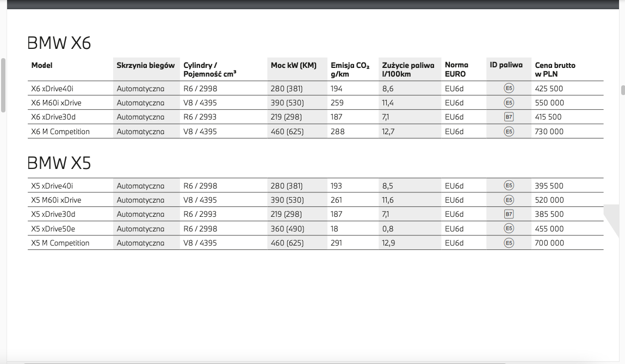Click the price "550 000"
625x364 pixels.
[x=549, y=103]
